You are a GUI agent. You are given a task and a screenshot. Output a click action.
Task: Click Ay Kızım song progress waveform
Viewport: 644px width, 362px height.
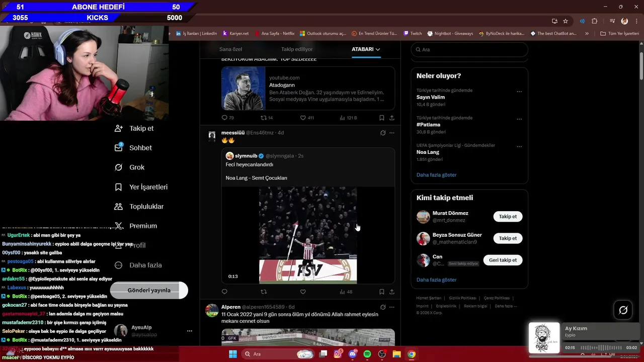(601, 348)
